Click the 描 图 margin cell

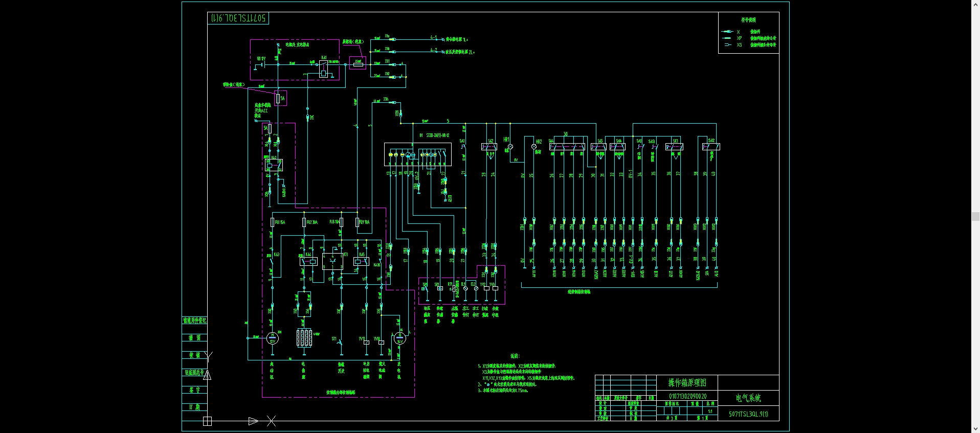[194, 338]
